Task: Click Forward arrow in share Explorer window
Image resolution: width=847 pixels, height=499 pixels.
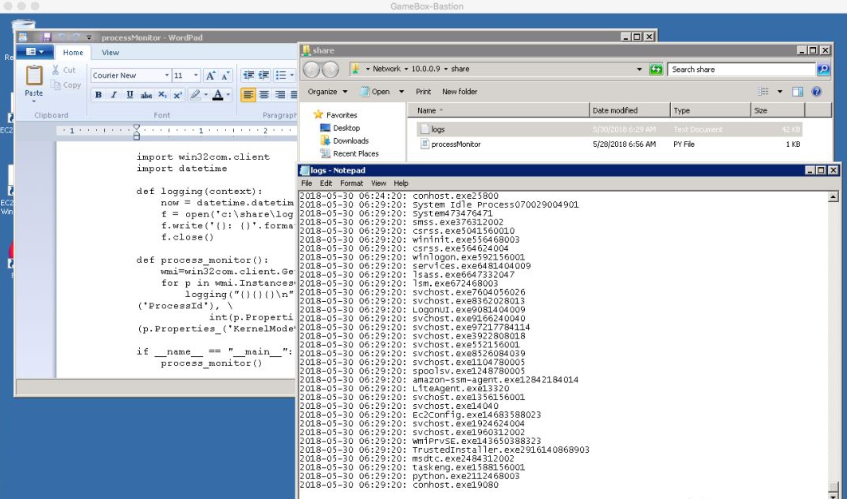Action: tap(330, 69)
